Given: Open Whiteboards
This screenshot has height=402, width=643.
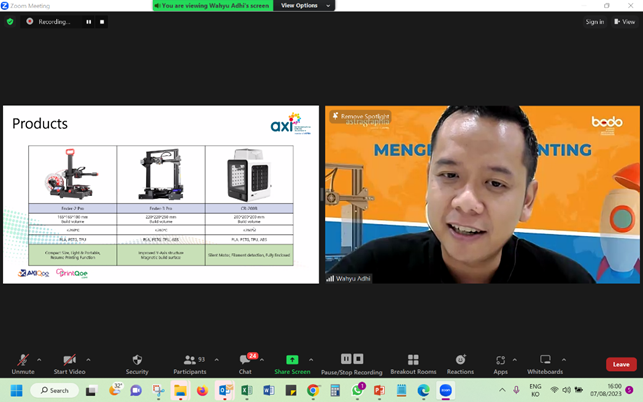Looking at the screenshot, I should tap(545, 363).
